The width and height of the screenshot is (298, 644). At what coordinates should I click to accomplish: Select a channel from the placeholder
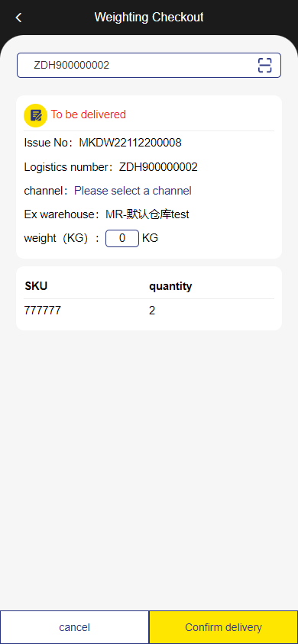[133, 191]
